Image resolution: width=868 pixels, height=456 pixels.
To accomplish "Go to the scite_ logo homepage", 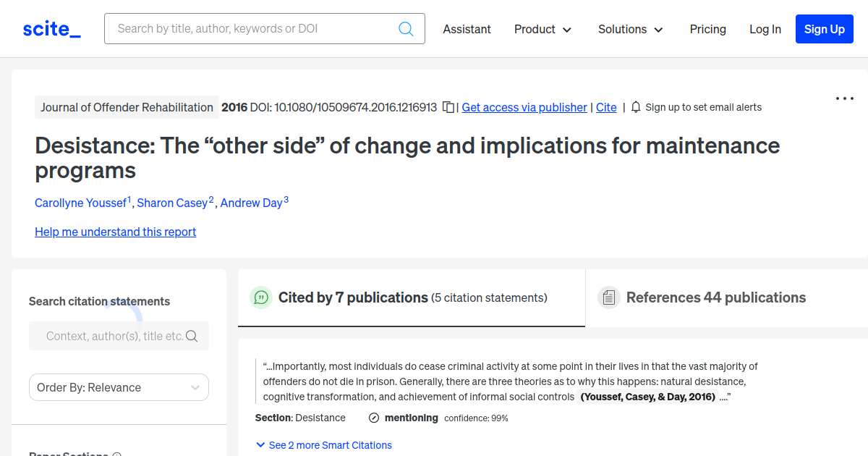I will [x=52, y=29].
